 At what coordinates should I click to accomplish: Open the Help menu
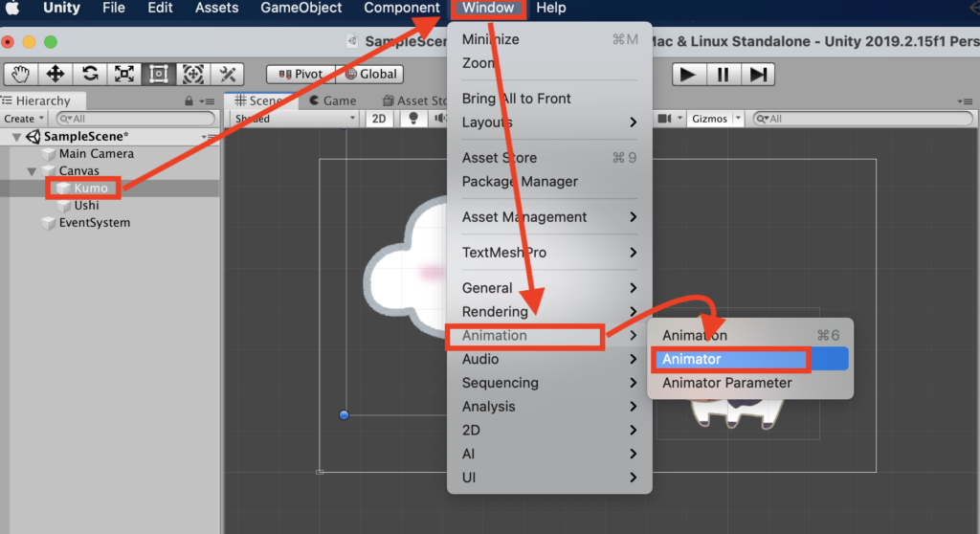(x=550, y=8)
